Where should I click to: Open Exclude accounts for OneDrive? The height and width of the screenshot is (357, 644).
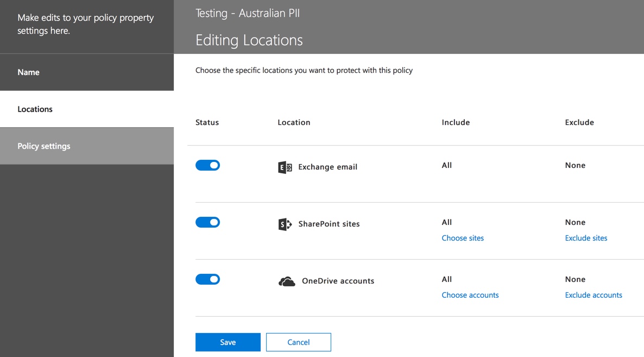pyautogui.click(x=594, y=295)
